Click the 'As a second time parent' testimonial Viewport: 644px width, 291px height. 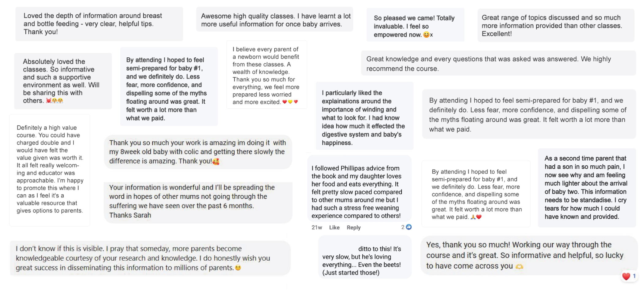tap(587, 188)
